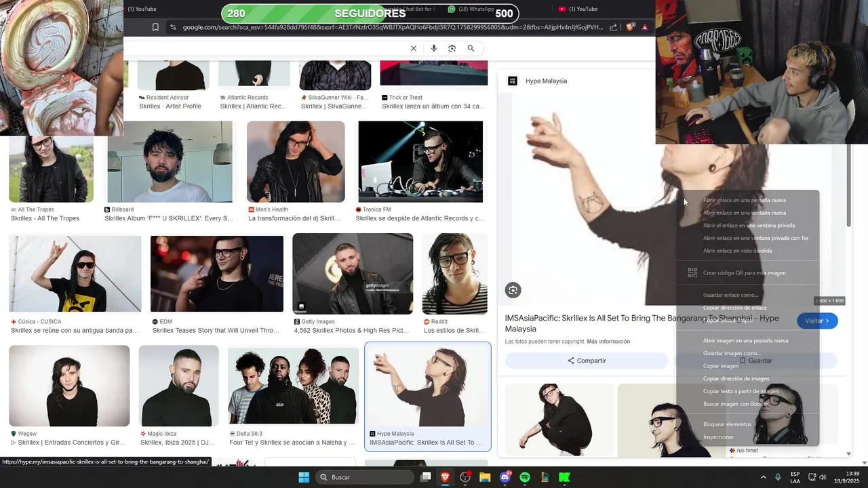The image size is (868, 488).
Task: Start voice search with the microphone icon
Action: tap(433, 48)
